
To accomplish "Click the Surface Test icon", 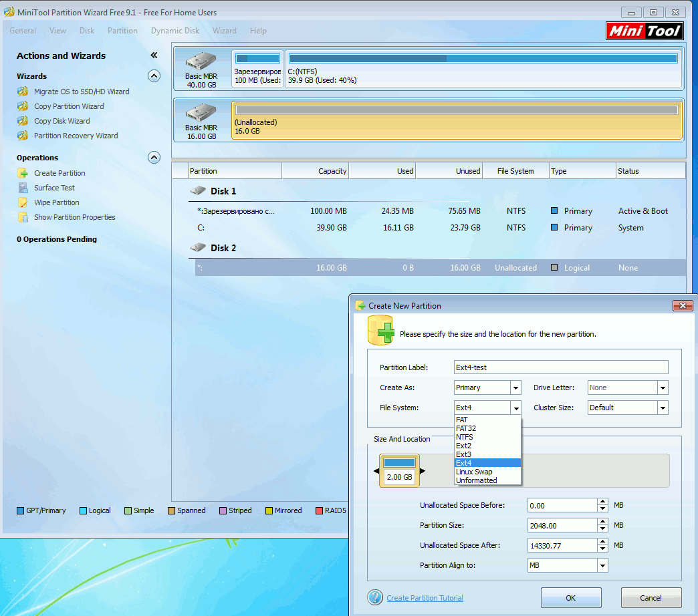I will click(x=23, y=188).
